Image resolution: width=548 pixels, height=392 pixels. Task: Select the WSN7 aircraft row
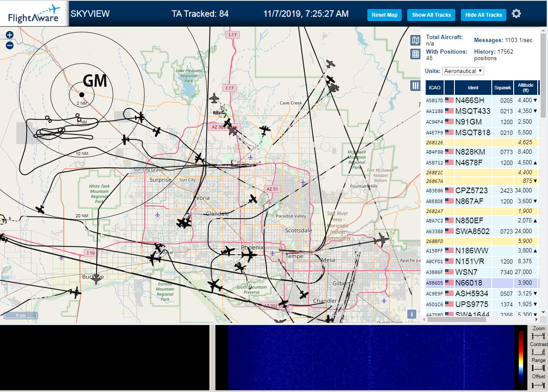(x=482, y=272)
